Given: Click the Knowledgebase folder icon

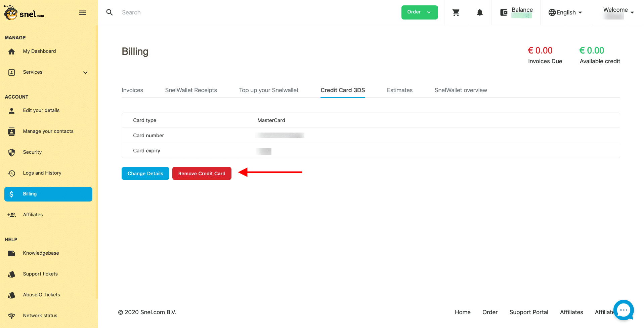Looking at the screenshot, I should click(12, 253).
